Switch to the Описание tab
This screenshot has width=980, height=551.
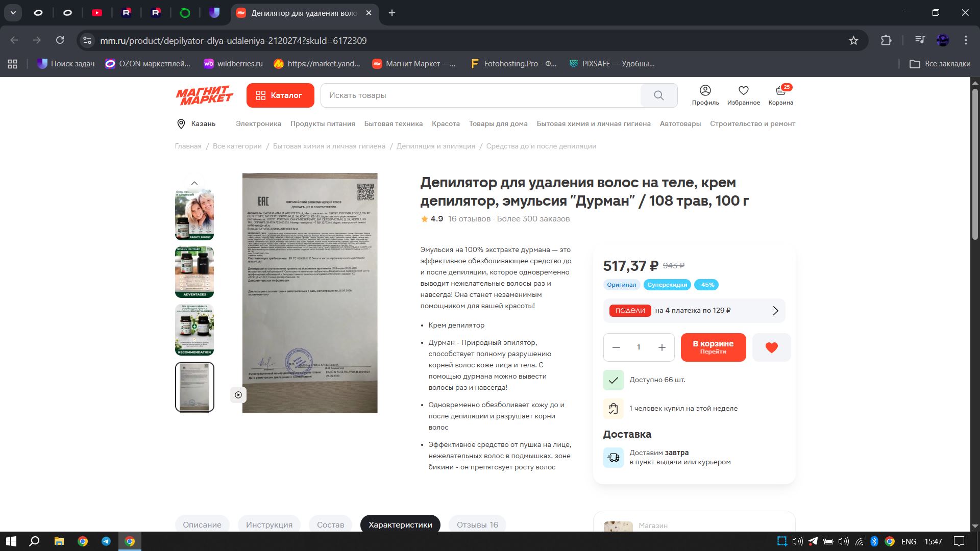(x=202, y=524)
